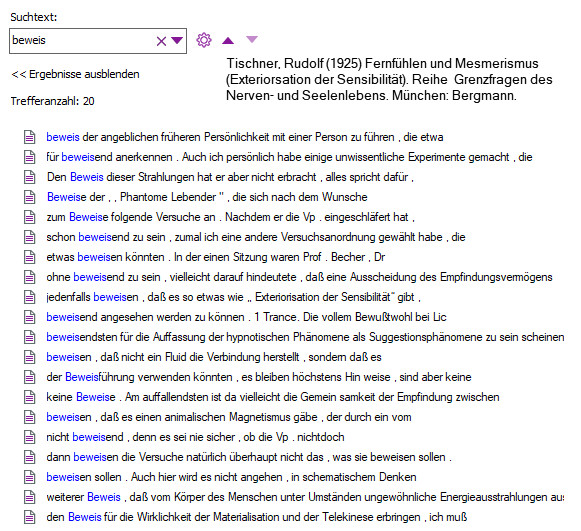This screenshot has height=531, width=581.
Task: Open result 'dann beweisen die Versuche natürlich'
Action: (x=249, y=457)
